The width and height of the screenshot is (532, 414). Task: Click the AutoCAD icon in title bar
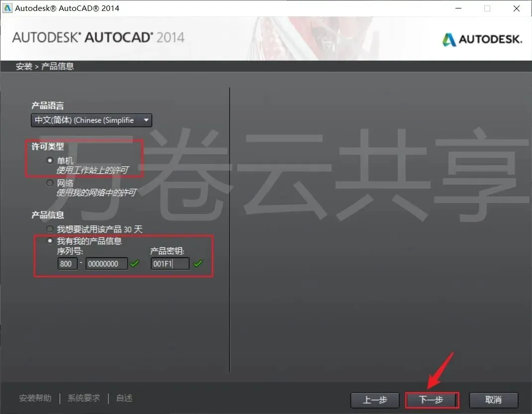click(x=7, y=8)
